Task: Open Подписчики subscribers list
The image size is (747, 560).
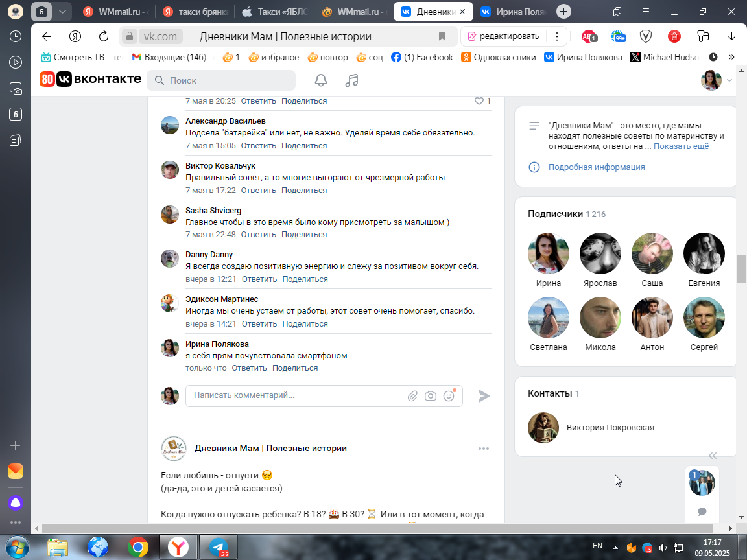Action: (556, 215)
